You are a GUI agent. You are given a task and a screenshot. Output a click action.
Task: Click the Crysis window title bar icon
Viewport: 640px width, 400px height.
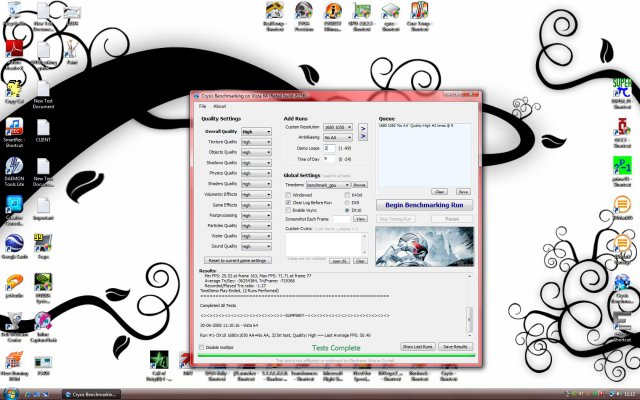tap(196, 96)
